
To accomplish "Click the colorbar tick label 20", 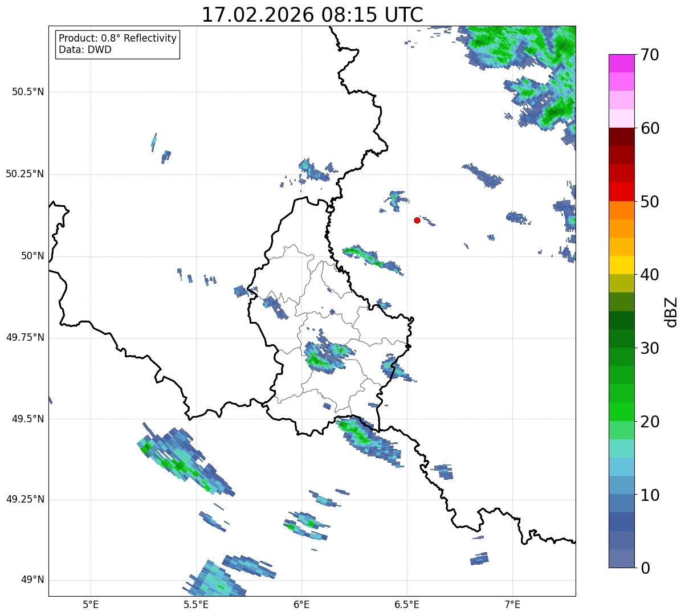I will (x=650, y=422).
